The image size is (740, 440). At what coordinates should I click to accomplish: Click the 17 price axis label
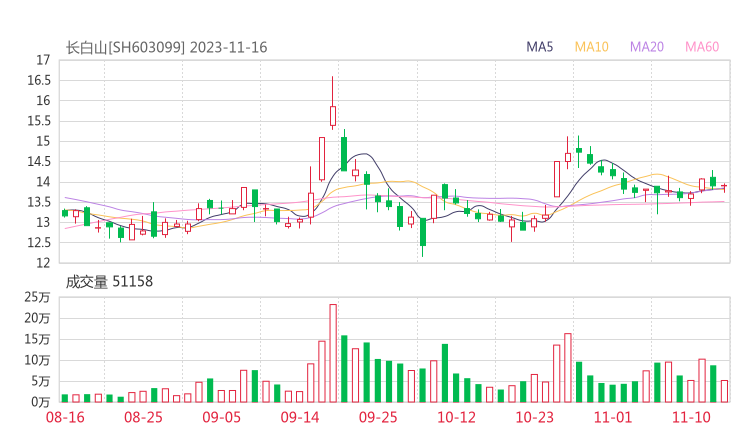[43, 60]
